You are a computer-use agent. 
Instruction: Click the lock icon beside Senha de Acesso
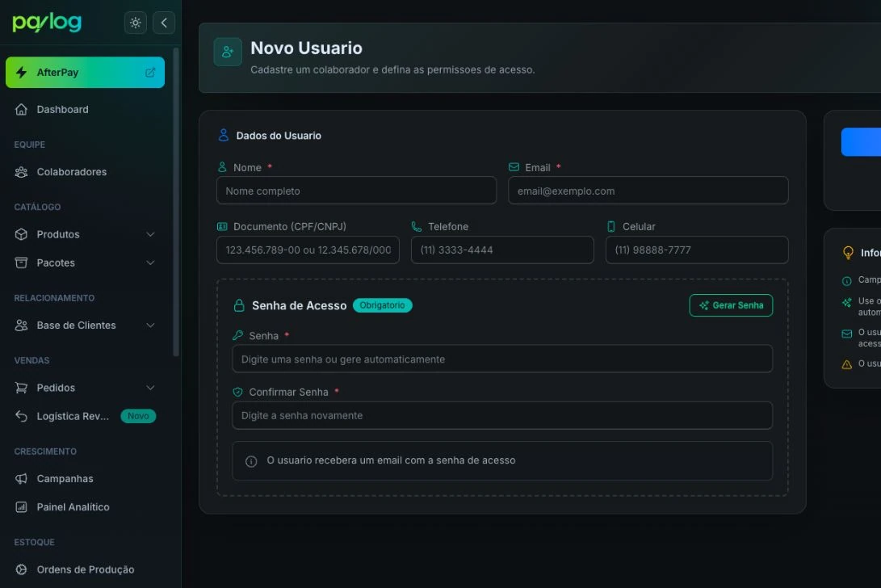tap(239, 305)
